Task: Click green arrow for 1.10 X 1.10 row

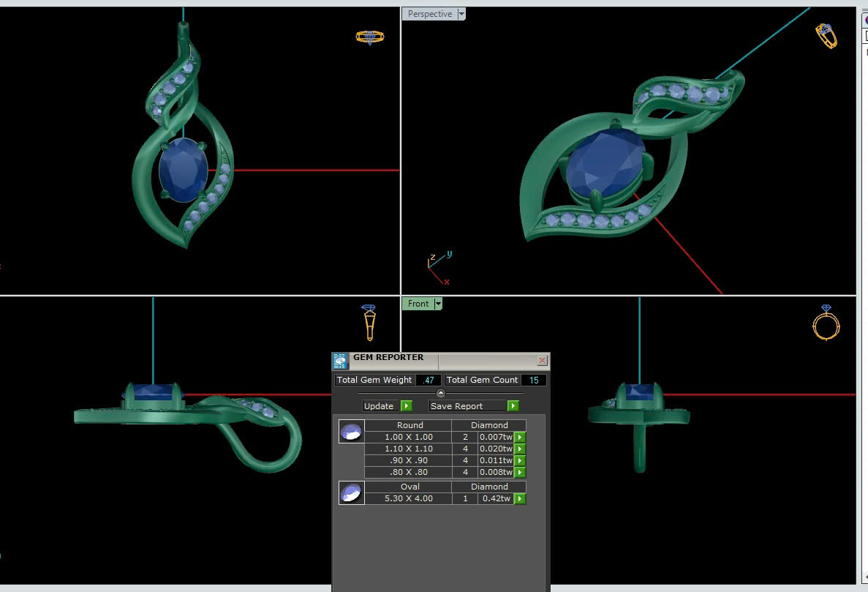Action: click(520, 449)
